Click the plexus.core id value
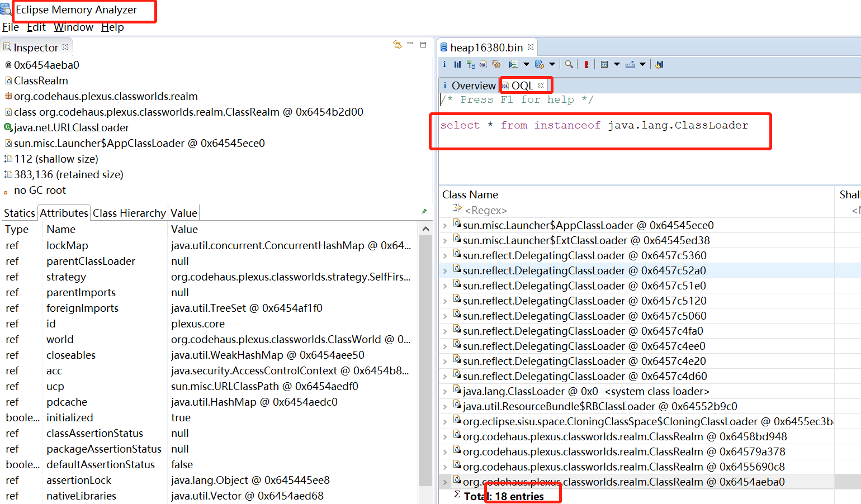This screenshot has width=861, height=504. coord(198,324)
